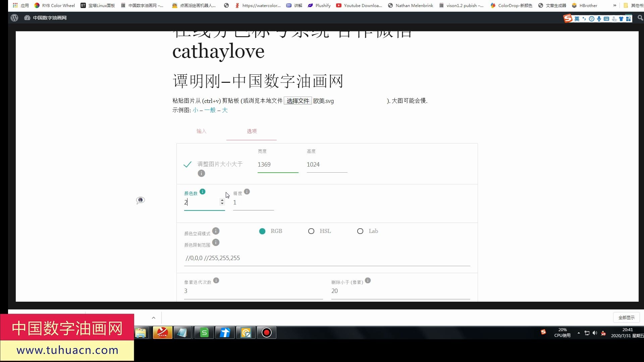This screenshot has height=362, width=644.
Task: Open ColorDrop-新颜色 bookmark
Action: [511, 5]
